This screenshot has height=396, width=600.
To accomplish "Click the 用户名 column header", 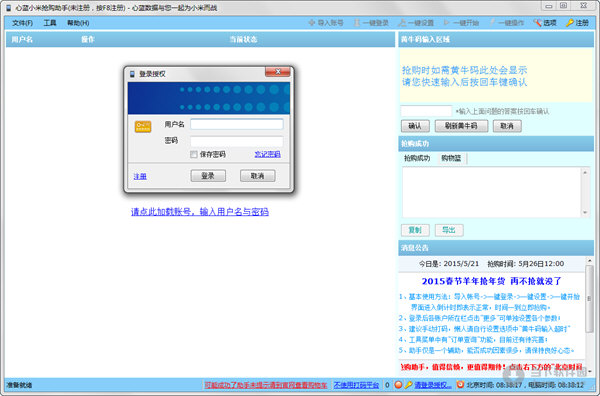I will coord(22,39).
